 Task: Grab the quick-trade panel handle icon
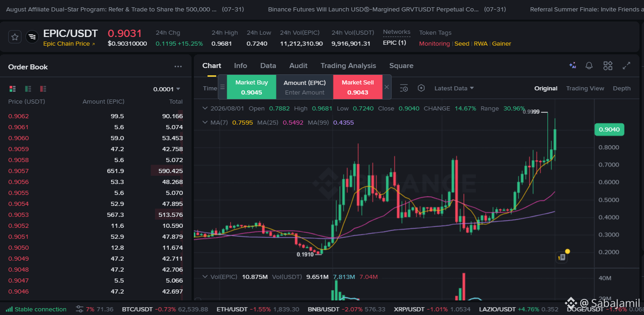(x=223, y=87)
